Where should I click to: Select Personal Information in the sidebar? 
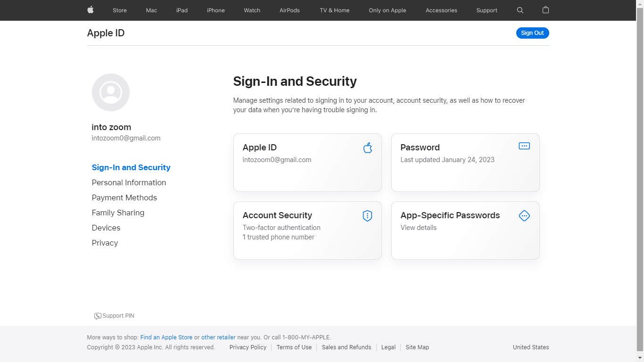(129, 182)
